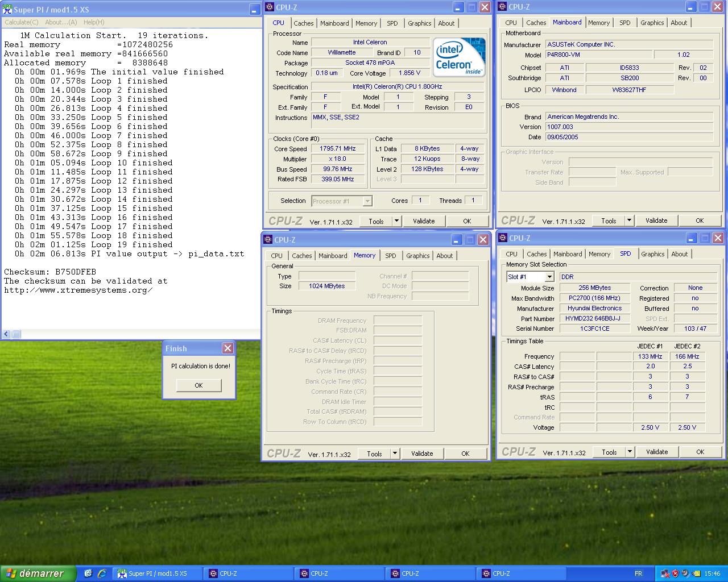This screenshot has height=582, width=728.
Task: Click OK in CPU-Z Memory window
Action: pos(465,454)
